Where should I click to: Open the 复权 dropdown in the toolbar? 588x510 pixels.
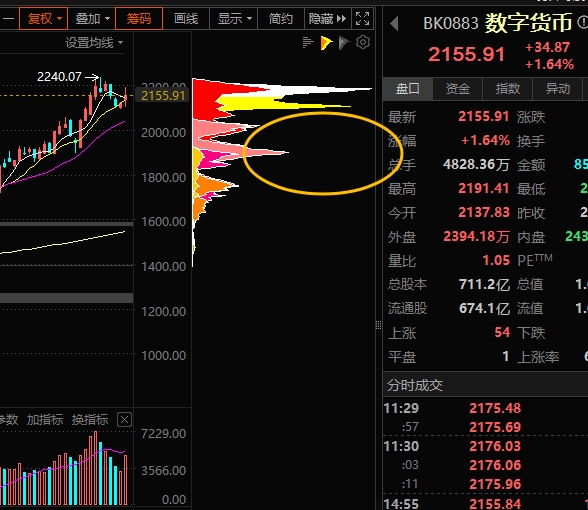(44, 18)
